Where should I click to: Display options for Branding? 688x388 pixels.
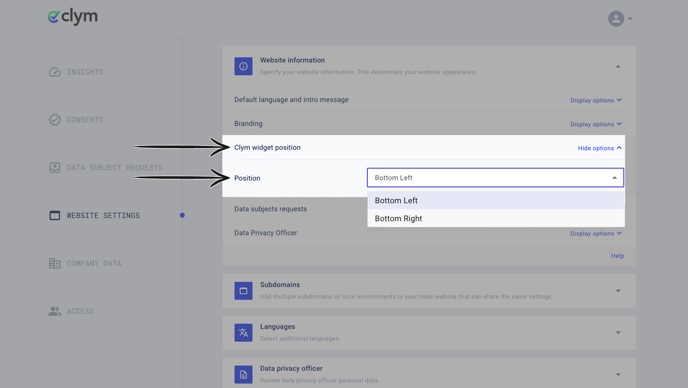(596, 124)
